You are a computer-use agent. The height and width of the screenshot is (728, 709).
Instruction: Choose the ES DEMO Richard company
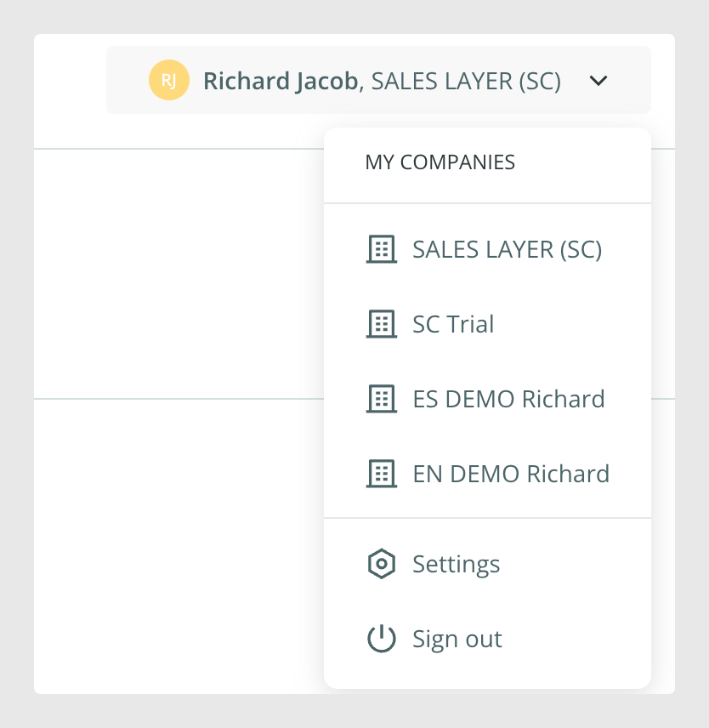click(487, 399)
